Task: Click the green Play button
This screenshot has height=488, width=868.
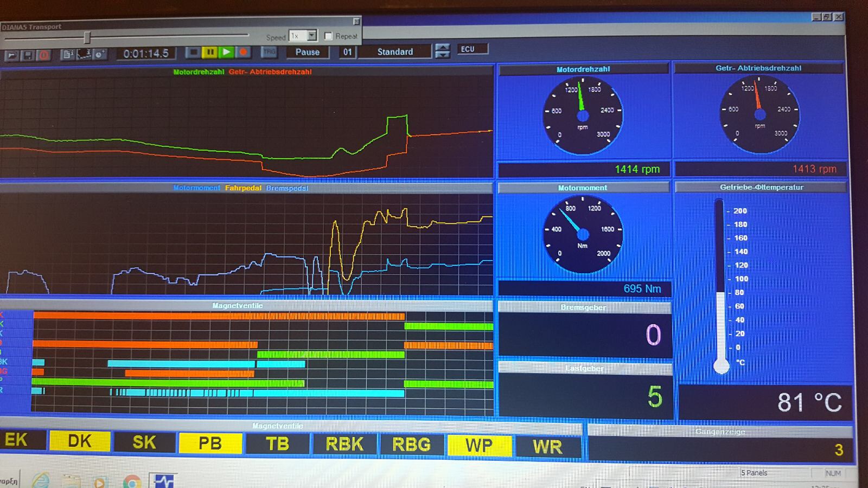Action: pos(227,52)
